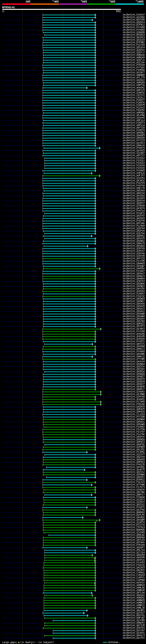146x644 pixels.
Task: Click alignment bar for UniRef100_P24007
Action: [69, 15]
